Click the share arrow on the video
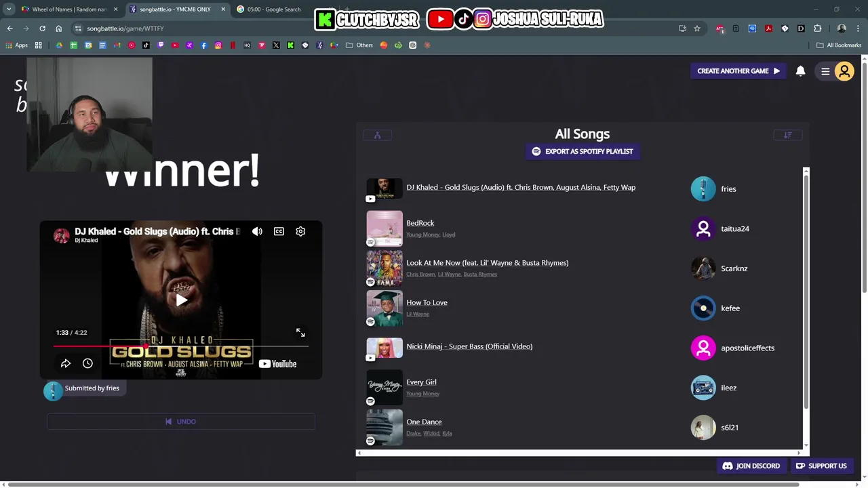Viewport: 868px width, 488px height. [66, 364]
